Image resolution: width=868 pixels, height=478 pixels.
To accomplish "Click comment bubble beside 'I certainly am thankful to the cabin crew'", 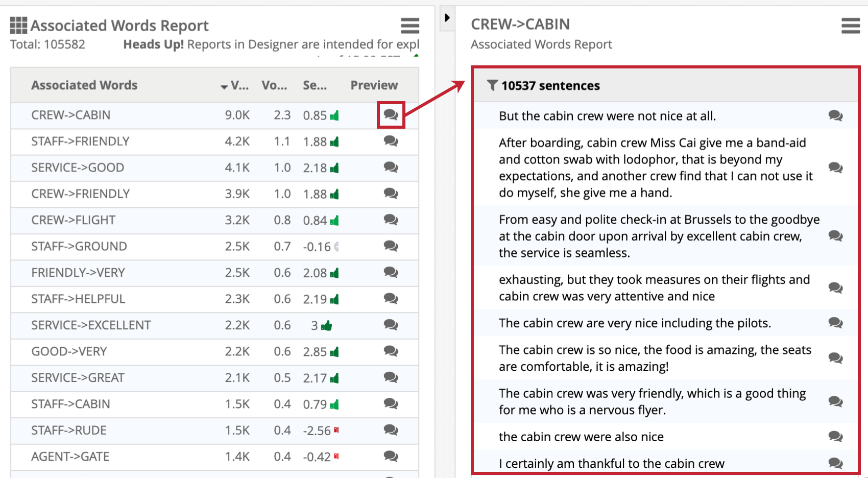I will tap(836, 464).
